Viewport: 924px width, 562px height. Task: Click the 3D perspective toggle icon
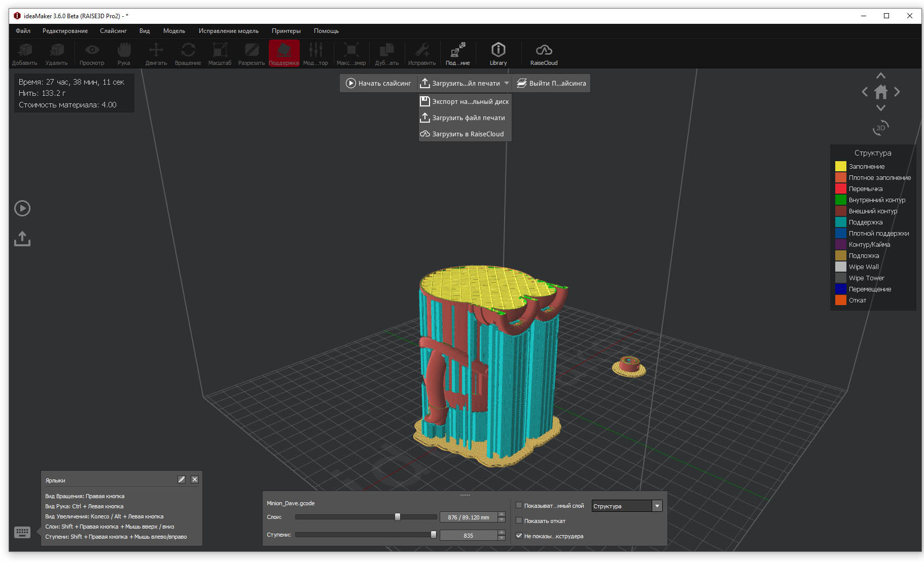(x=881, y=128)
